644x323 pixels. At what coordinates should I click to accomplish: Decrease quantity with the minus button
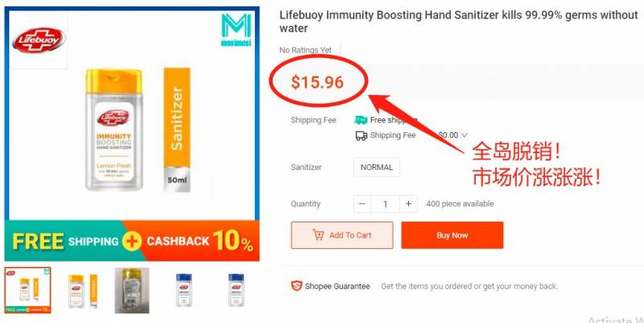click(361, 204)
